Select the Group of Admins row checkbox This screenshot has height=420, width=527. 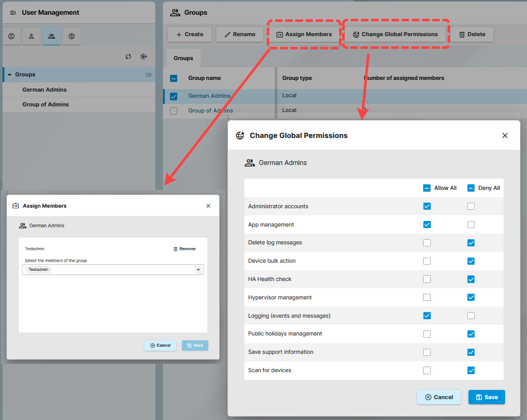(174, 111)
